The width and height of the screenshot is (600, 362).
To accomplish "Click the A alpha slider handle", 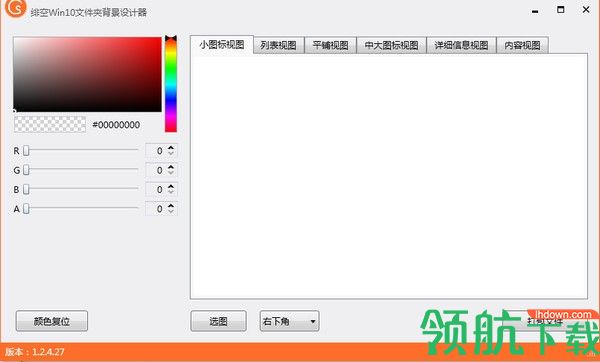I will click(x=26, y=209).
